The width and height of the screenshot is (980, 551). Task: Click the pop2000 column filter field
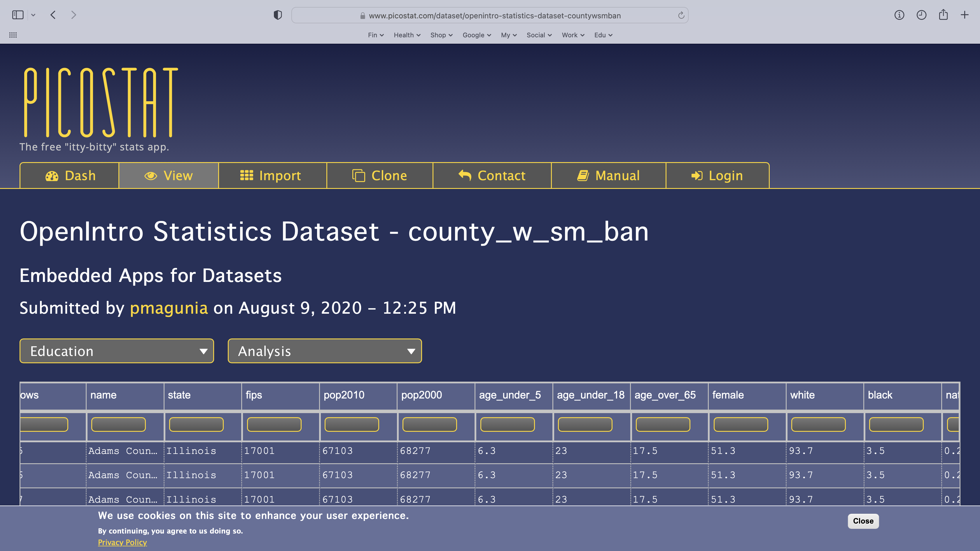(x=430, y=424)
